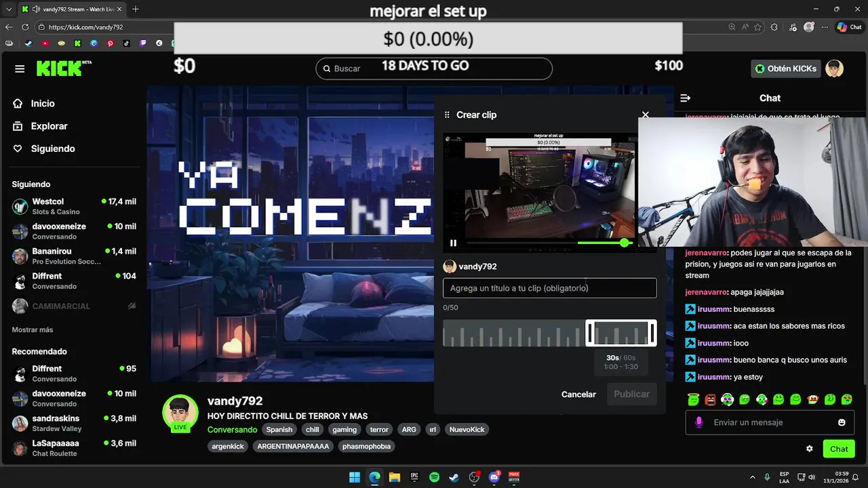This screenshot has height=488, width=868.
Task: Click the Publicar button
Action: (x=631, y=394)
